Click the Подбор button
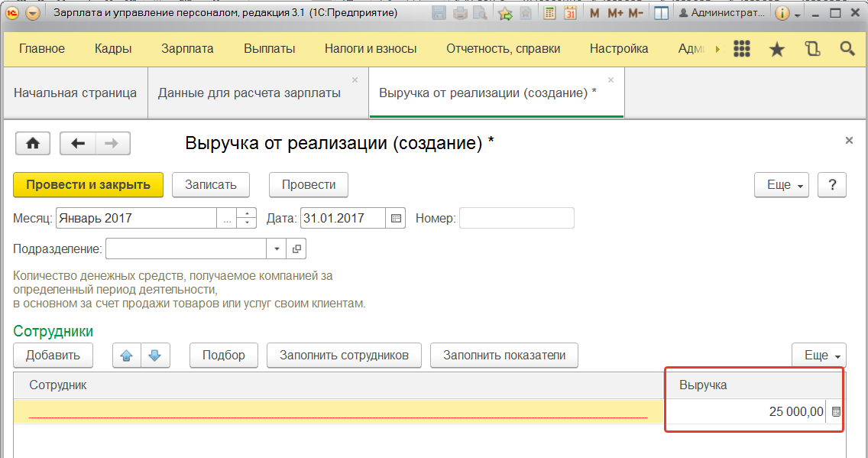The image size is (868, 458). (x=224, y=356)
